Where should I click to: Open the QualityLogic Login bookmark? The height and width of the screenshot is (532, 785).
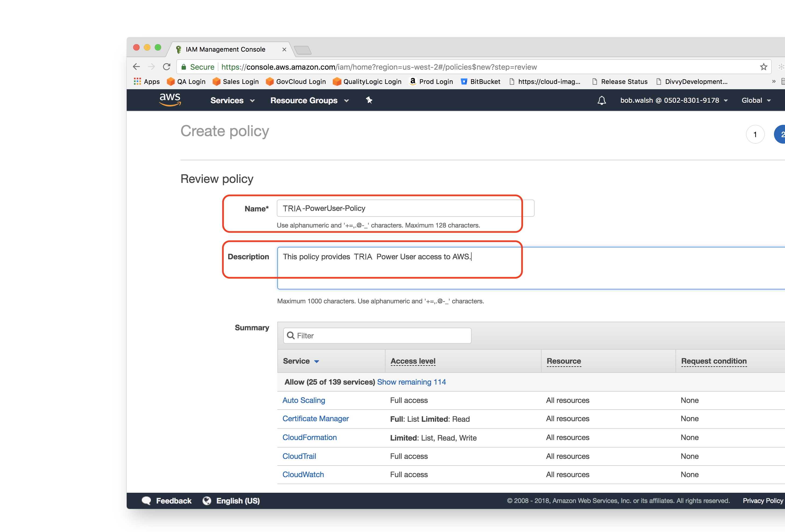[367, 81]
